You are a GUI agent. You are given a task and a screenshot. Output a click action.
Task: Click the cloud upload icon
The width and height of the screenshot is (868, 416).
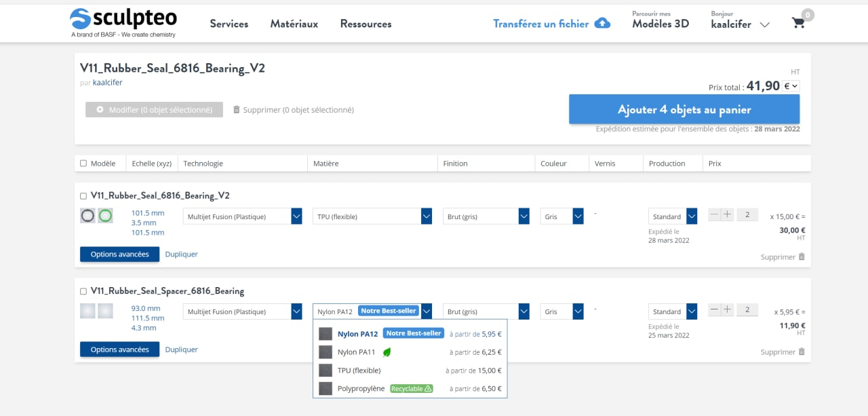602,23
